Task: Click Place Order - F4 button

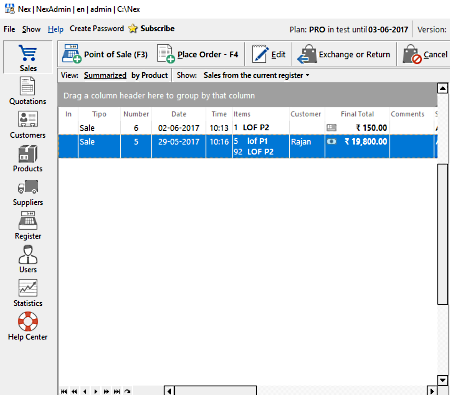Action: [x=198, y=54]
